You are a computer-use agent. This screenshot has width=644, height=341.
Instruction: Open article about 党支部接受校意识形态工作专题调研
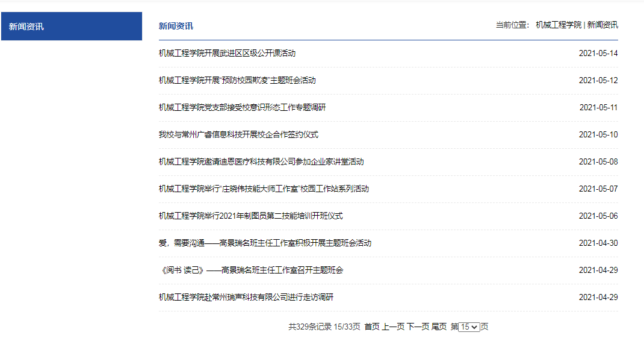click(242, 107)
